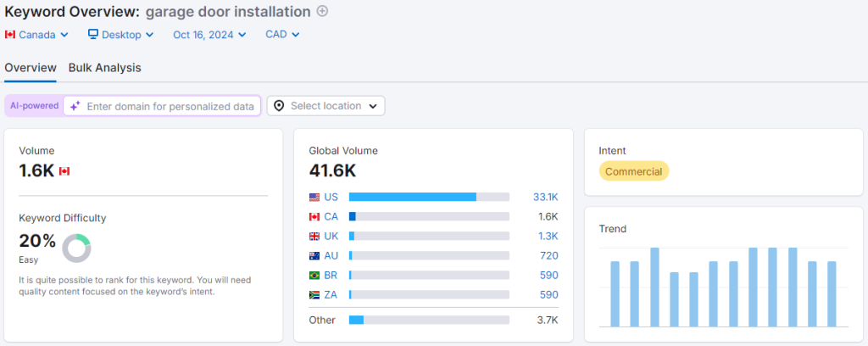Click the US flag icon
This screenshot has width=868, height=346.
click(x=314, y=197)
